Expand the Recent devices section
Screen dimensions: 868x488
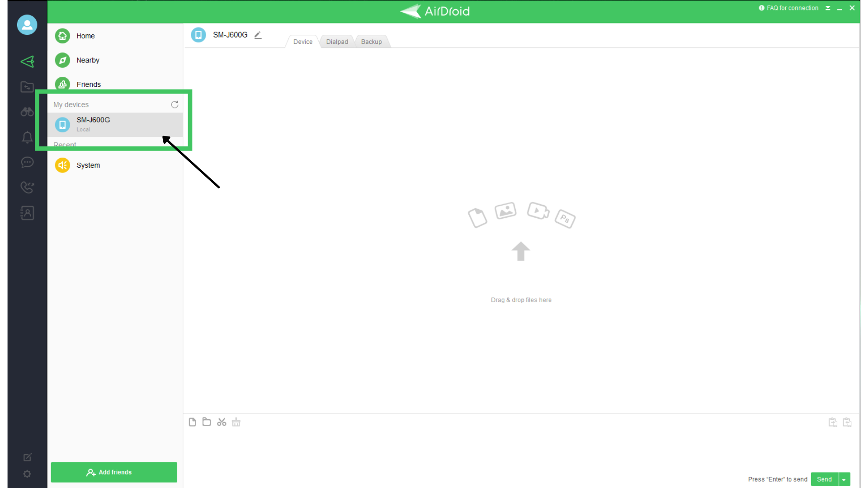64,144
